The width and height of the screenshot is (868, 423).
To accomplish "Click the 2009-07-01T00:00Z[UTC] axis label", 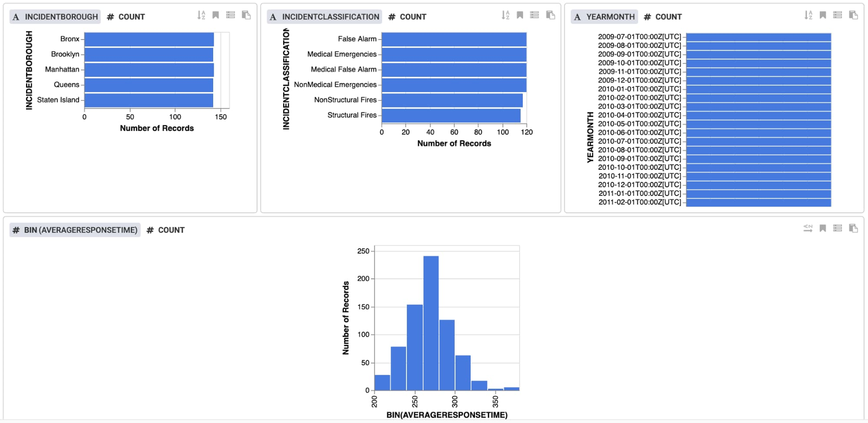I will 639,37.
